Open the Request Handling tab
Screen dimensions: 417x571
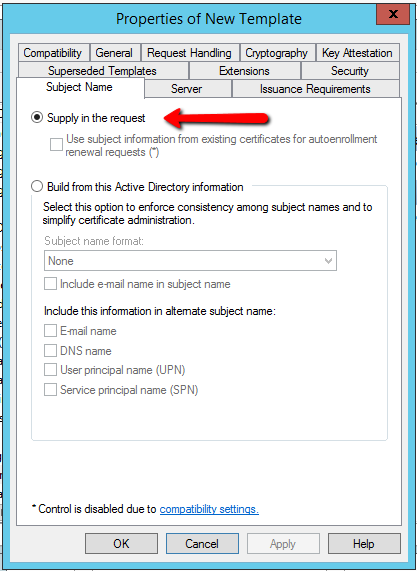pyautogui.click(x=189, y=53)
